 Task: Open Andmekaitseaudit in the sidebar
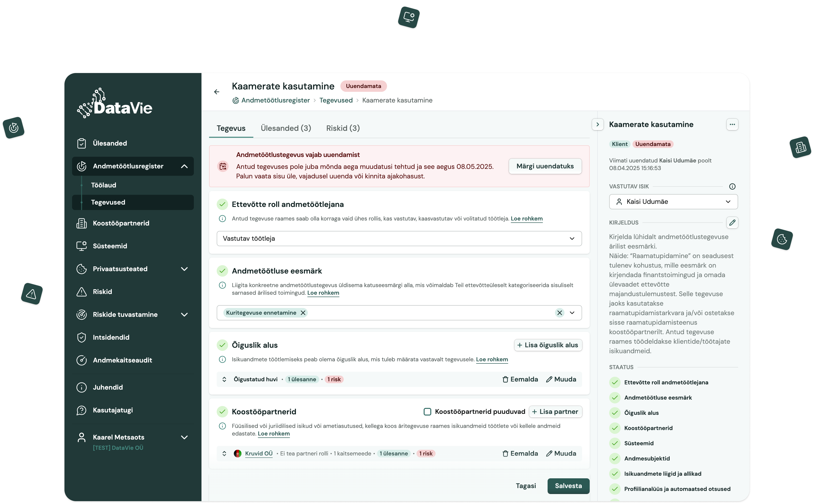point(133,360)
